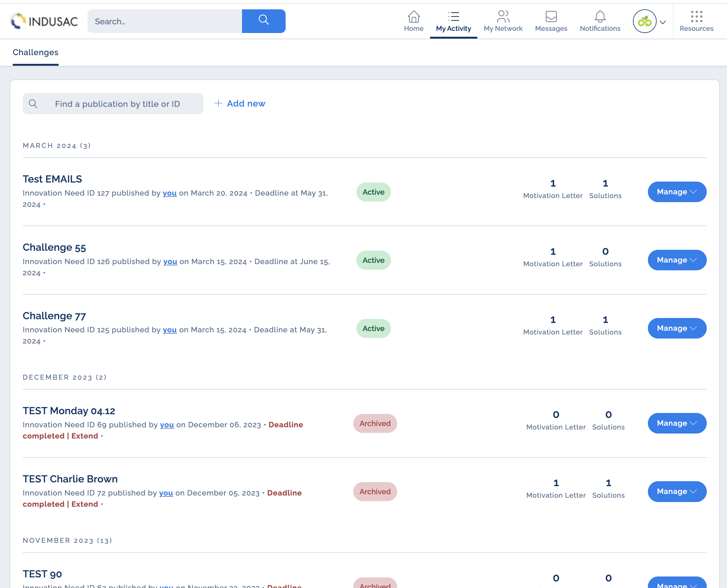Switch to the Challenges tab
Image resolution: width=727 pixels, height=588 pixels.
click(x=36, y=53)
